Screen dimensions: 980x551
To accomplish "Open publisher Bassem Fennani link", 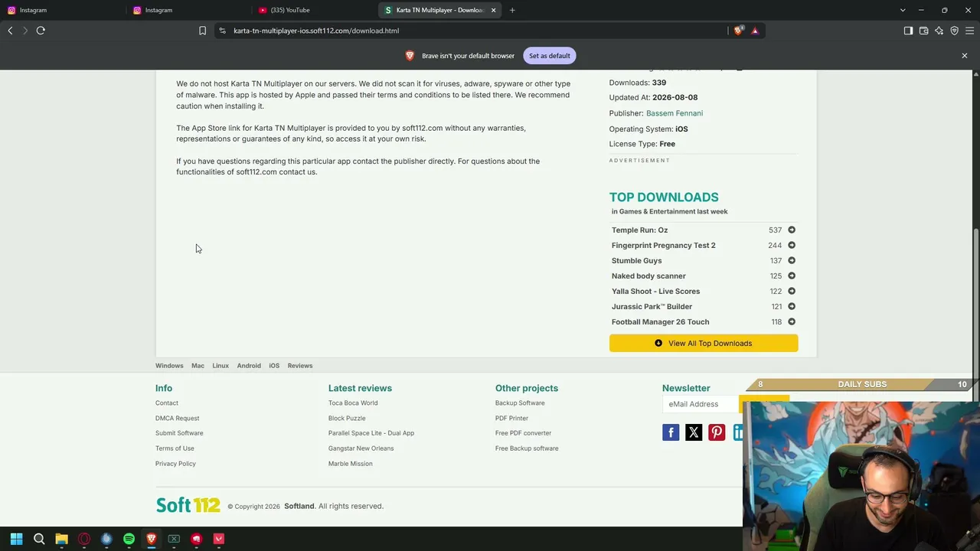I will point(675,113).
